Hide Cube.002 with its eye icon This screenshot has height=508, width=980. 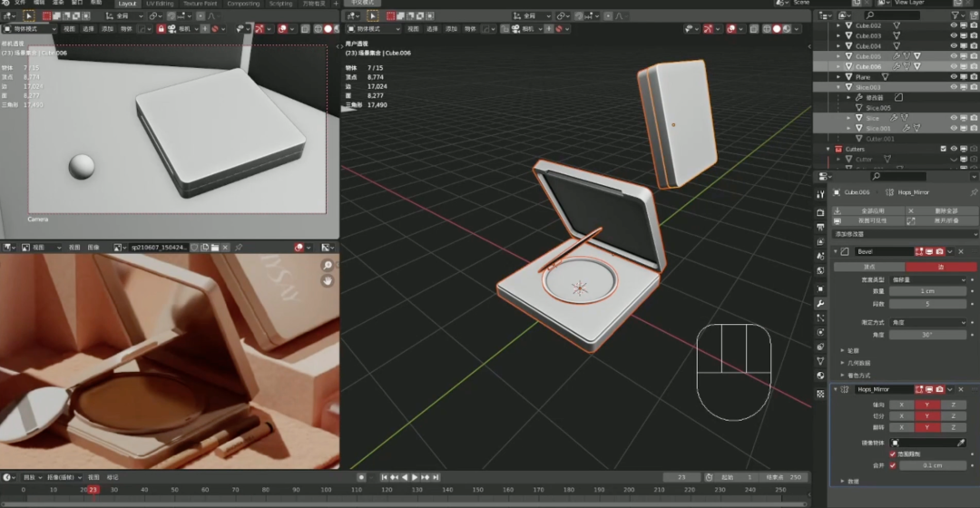[x=954, y=25]
